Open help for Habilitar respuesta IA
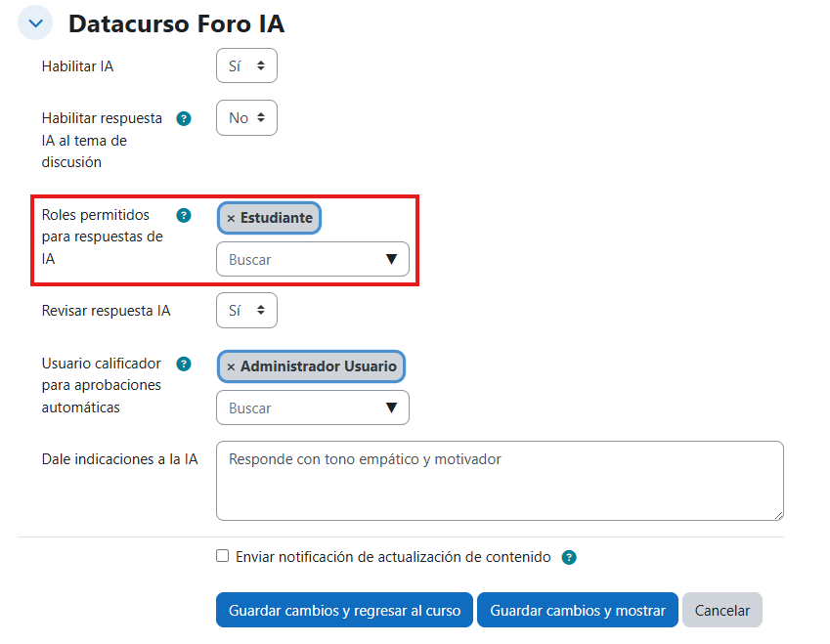The height and width of the screenshot is (644, 830). (x=184, y=118)
